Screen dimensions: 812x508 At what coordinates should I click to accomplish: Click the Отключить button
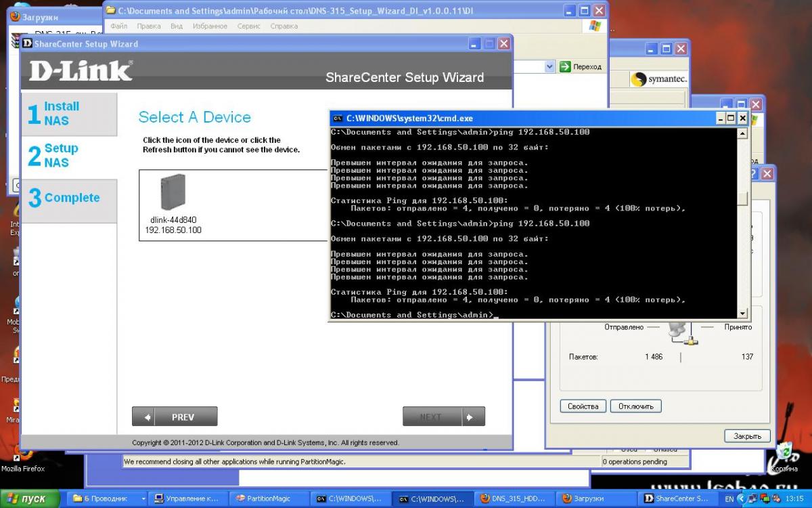[x=635, y=406]
